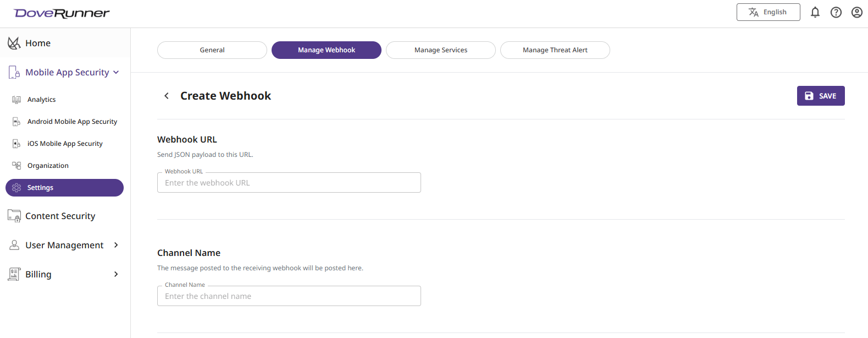
Task: Open the Manage Threat Alert tab
Action: pos(555,50)
